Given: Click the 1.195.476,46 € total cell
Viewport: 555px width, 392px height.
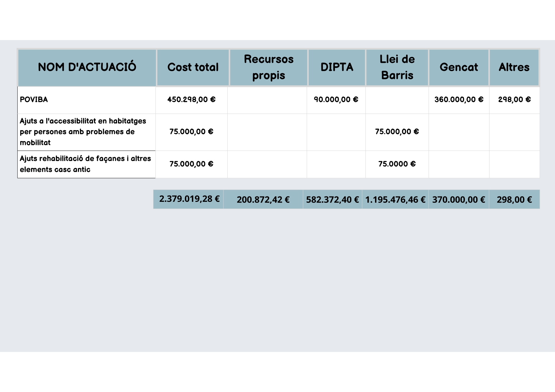Looking at the screenshot, I should [x=395, y=200].
